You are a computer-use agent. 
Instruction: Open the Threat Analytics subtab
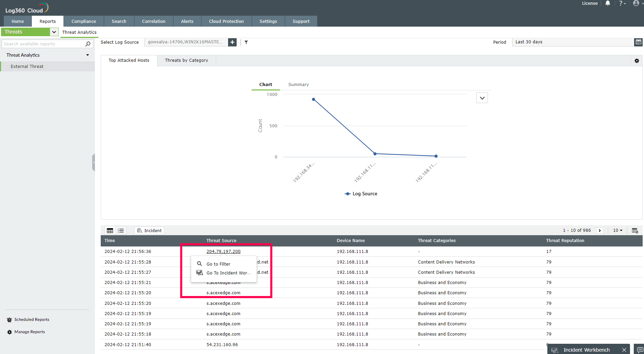pyautogui.click(x=79, y=32)
